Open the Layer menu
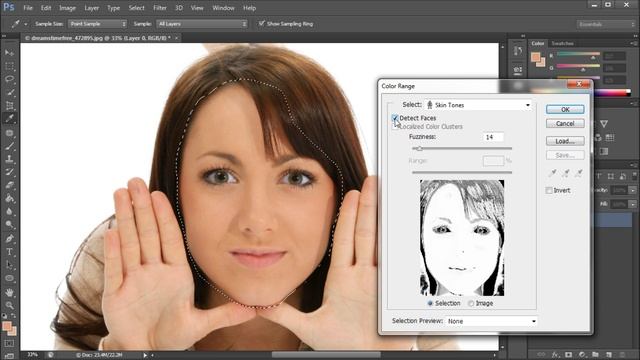The height and width of the screenshot is (360, 640). click(x=91, y=8)
